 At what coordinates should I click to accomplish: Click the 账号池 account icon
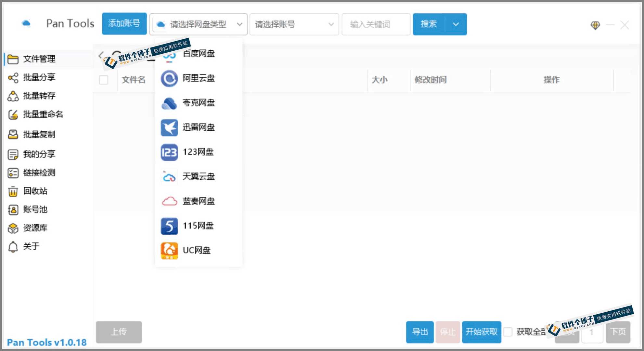pyautogui.click(x=13, y=210)
